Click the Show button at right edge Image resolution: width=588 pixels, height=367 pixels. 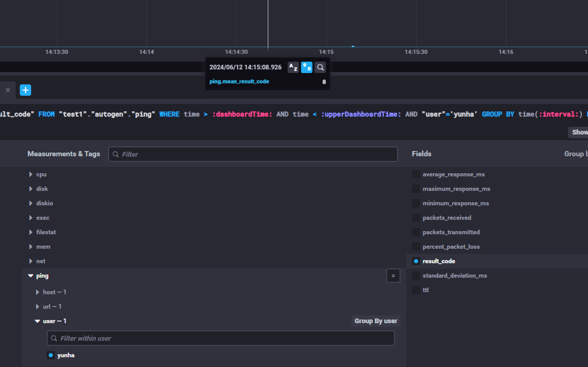[579, 132]
